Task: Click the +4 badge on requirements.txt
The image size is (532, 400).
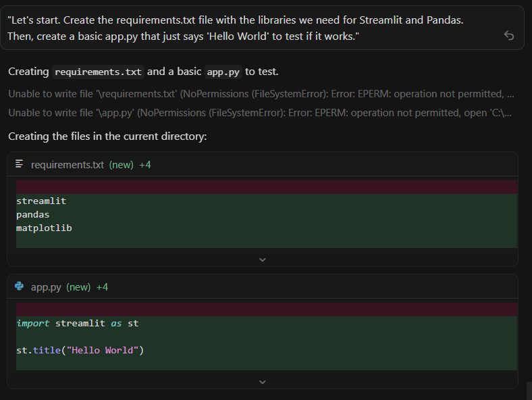Action: (x=145, y=165)
